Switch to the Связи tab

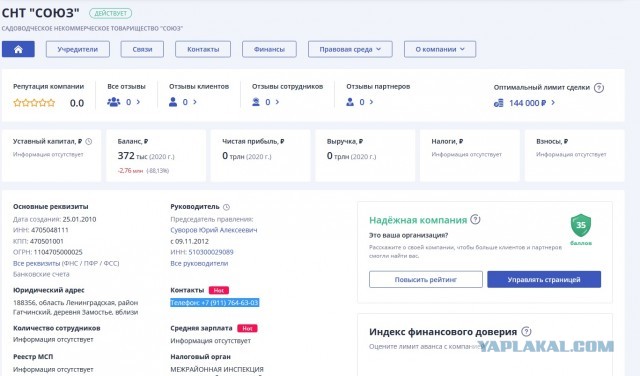[x=142, y=49]
